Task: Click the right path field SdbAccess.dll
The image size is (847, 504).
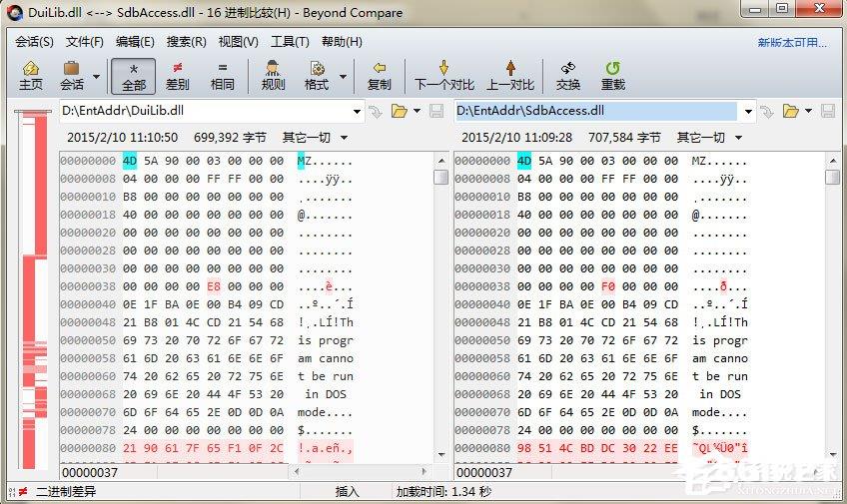Action: click(x=596, y=111)
